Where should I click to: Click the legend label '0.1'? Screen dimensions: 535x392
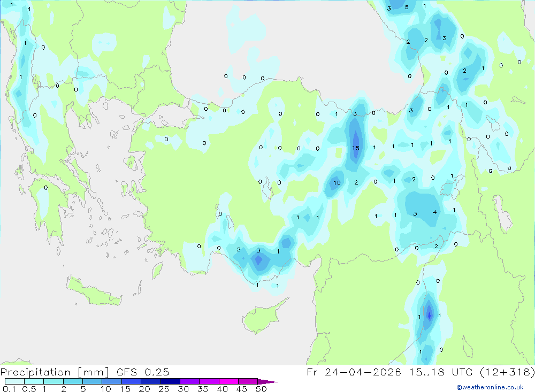9,389
